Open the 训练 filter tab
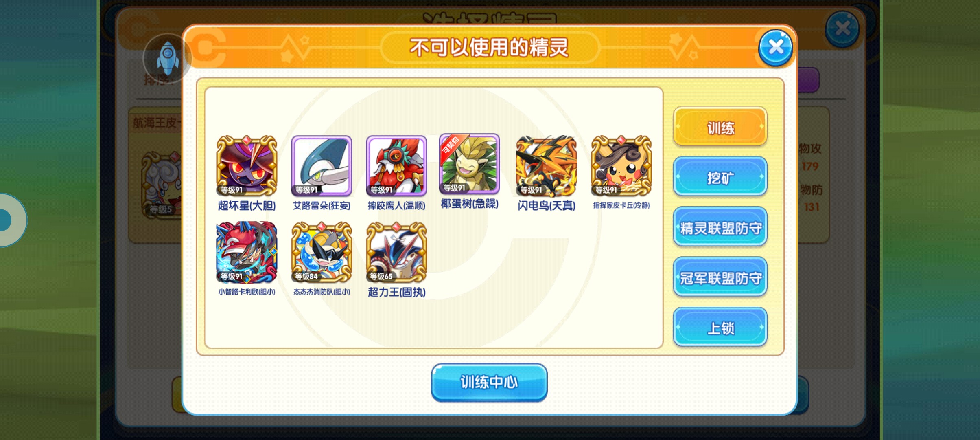The image size is (980, 440). pos(720,127)
